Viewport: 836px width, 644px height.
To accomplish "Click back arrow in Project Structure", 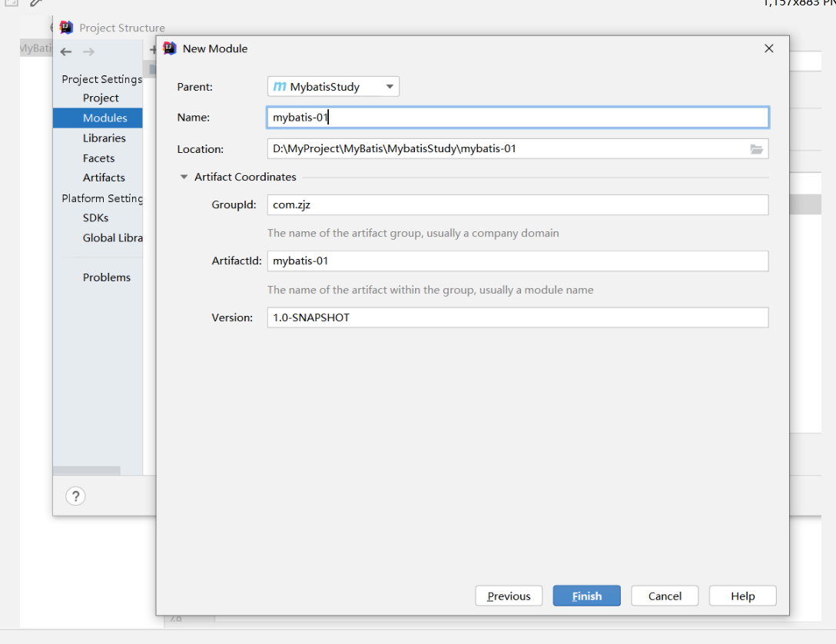I will pos(66,51).
